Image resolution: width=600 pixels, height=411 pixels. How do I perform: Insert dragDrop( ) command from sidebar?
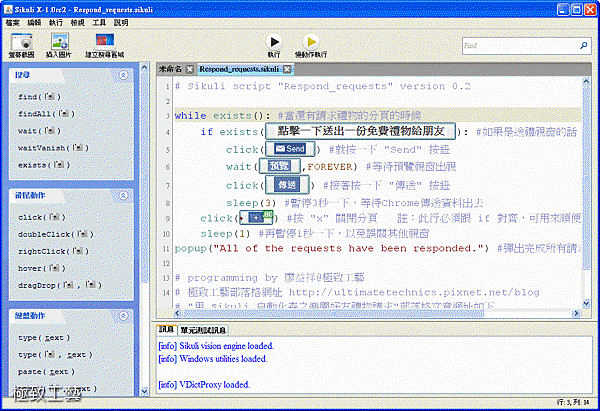[60, 285]
